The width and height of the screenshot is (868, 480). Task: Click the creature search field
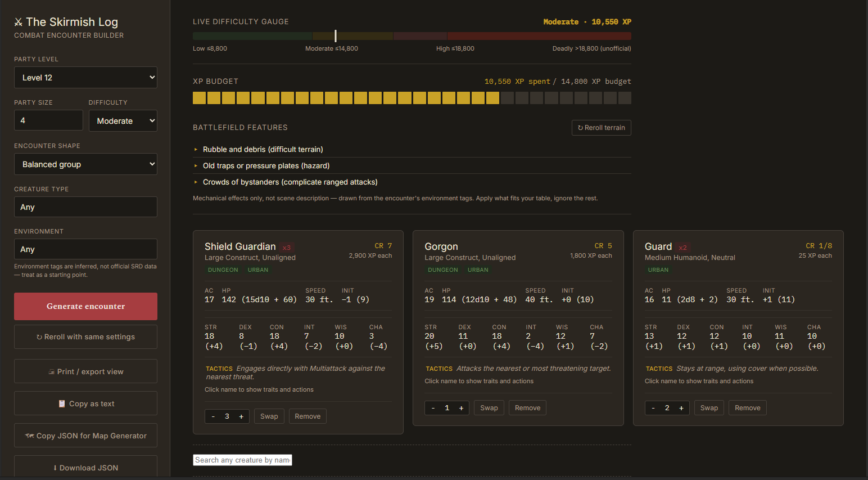pyautogui.click(x=242, y=460)
